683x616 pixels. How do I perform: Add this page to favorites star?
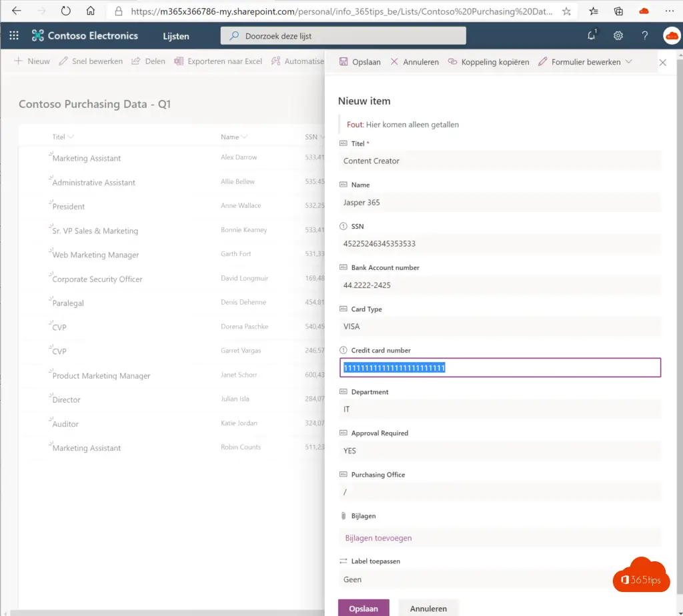click(566, 11)
